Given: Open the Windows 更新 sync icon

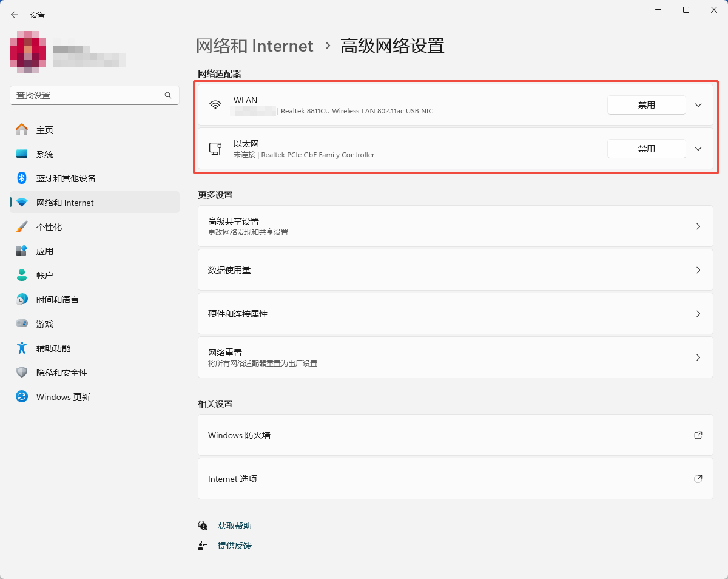Looking at the screenshot, I should [x=22, y=397].
